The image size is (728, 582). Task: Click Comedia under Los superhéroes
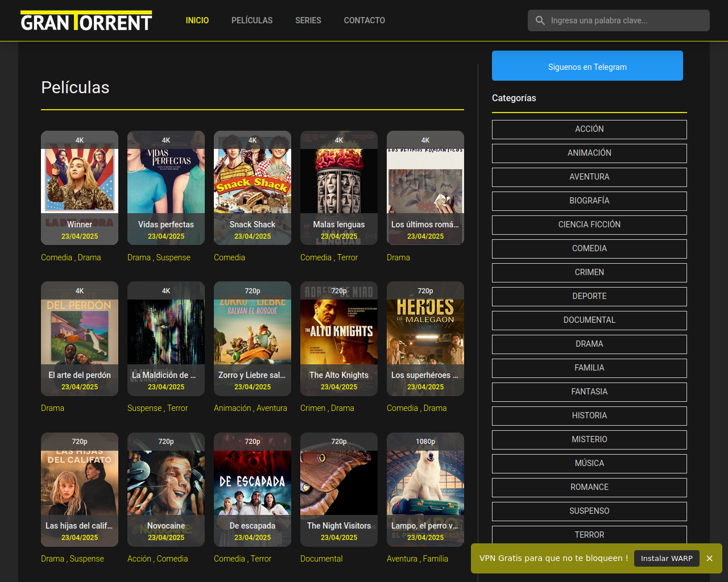point(402,408)
